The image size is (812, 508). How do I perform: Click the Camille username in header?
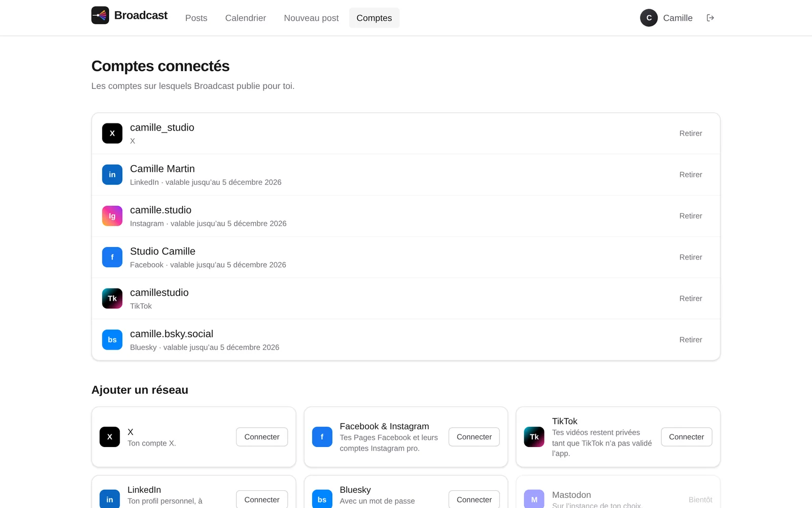click(x=678, y=18)
